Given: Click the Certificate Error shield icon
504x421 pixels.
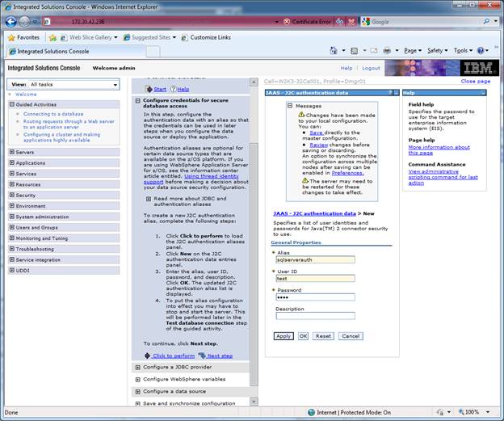Looking at the screenshot, I should [x=287, y=22].
